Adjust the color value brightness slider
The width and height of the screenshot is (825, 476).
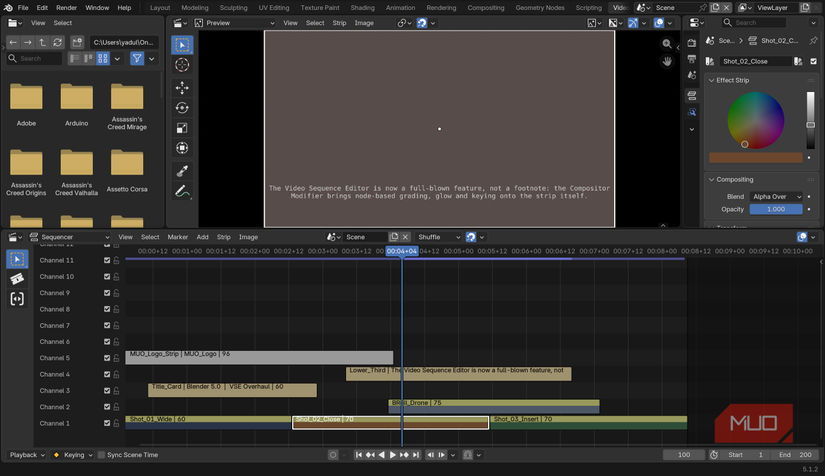pos(810,120)
